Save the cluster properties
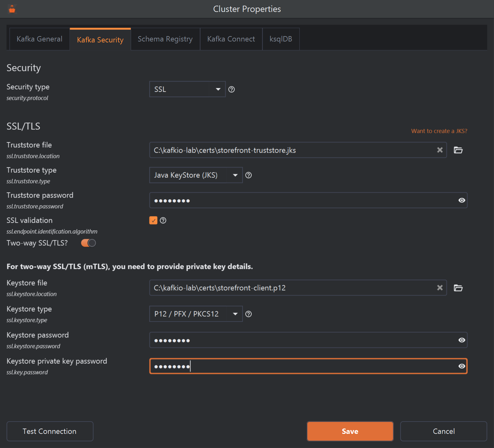This screenshot has width=494, height=448. [x=350, y=431]
